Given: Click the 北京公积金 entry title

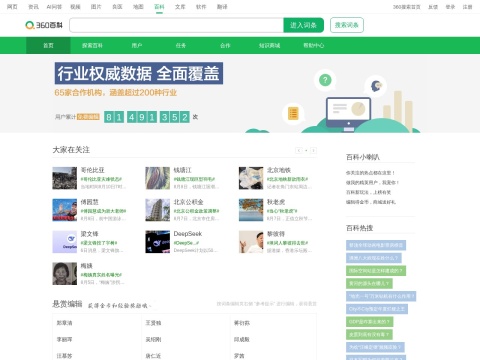Looking at the screenshot, I should 189,202.
